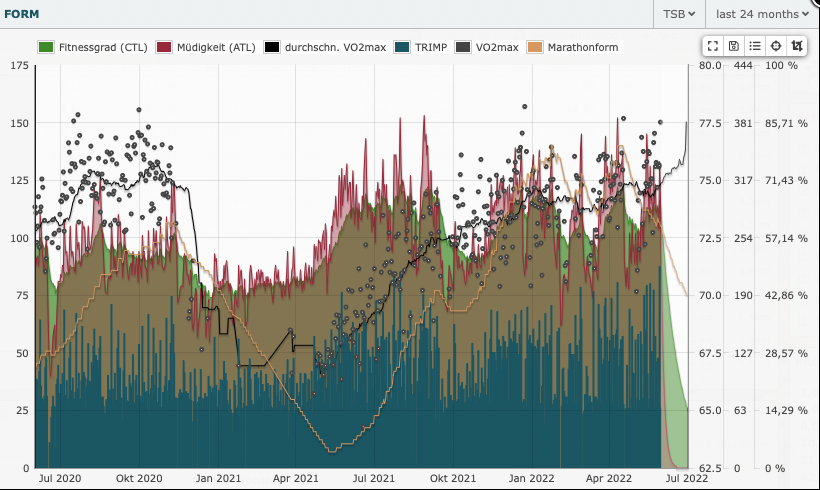Toggle TRIMP series in the legend
Image resolution: width=820 pixels, height=490 pixels.
coord(425,47)
